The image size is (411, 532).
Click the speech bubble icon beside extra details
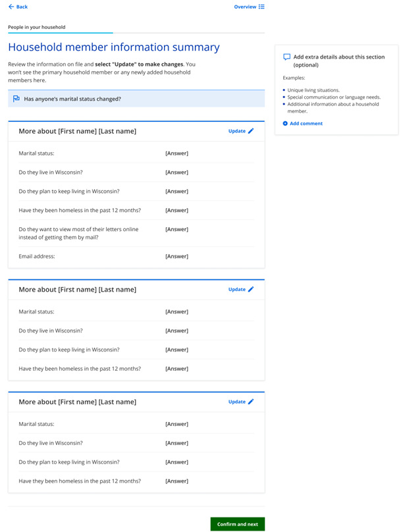(287, 57)
